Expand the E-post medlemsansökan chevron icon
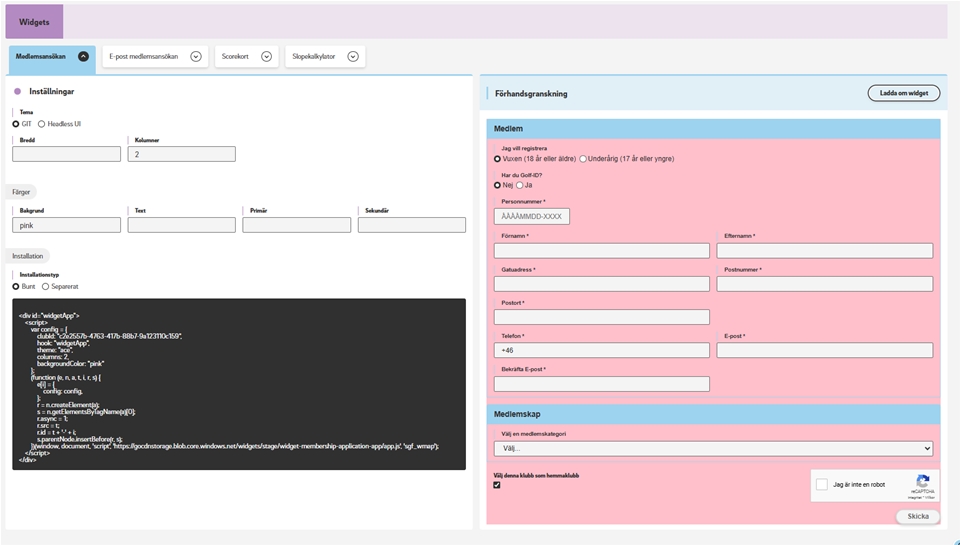 pos(196,57)
